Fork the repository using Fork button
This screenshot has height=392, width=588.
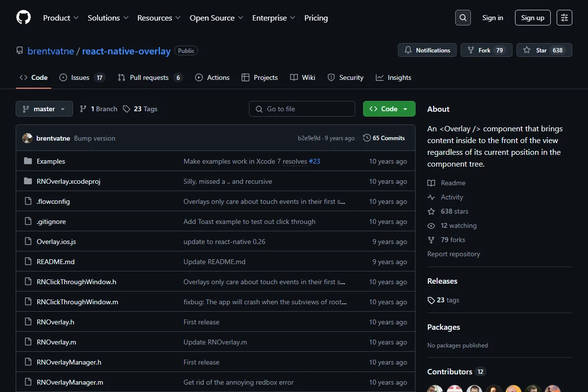(487, 50)
